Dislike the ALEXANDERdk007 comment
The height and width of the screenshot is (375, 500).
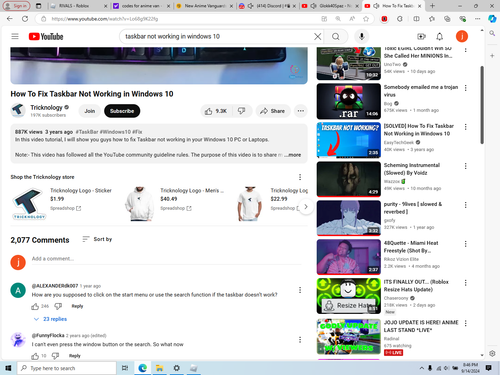[x=58, y=306]
